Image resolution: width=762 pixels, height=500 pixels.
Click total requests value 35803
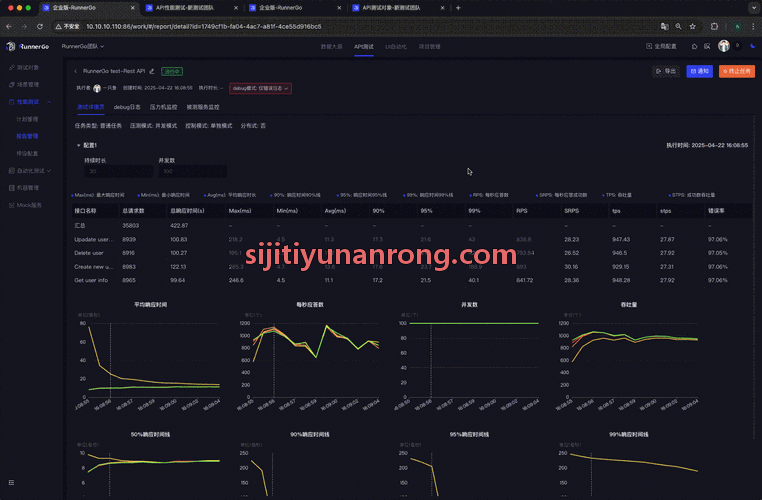point(131,226)
